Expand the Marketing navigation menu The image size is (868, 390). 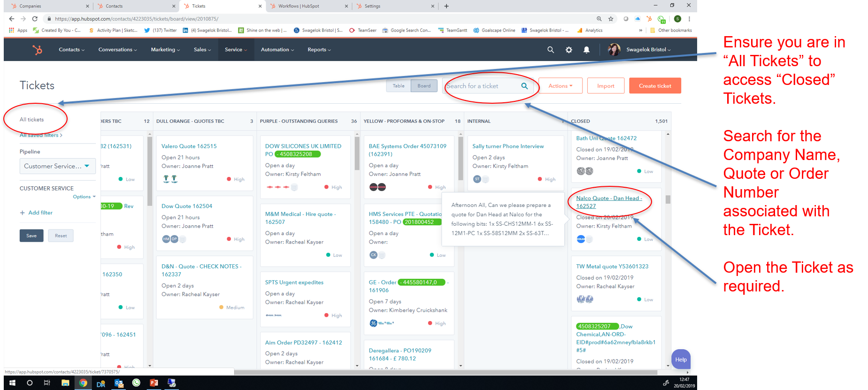click(165, 50)
